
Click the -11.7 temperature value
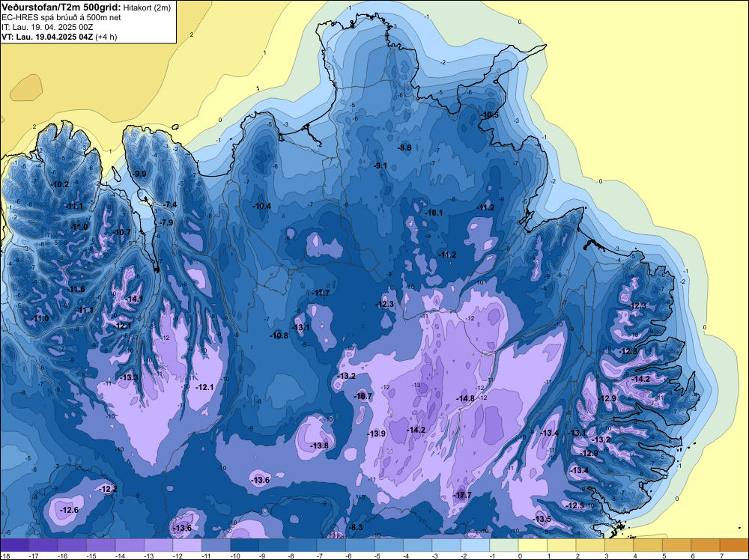point(321,293)
